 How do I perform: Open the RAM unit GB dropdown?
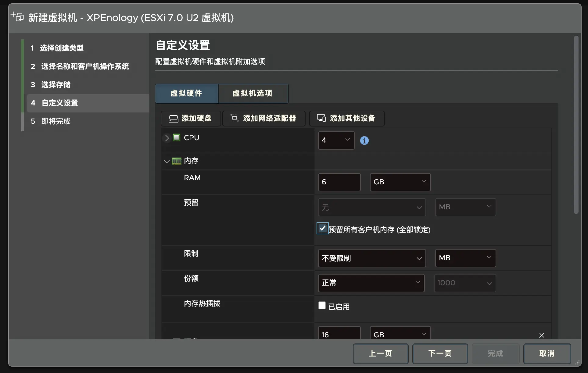click(400, 182)
